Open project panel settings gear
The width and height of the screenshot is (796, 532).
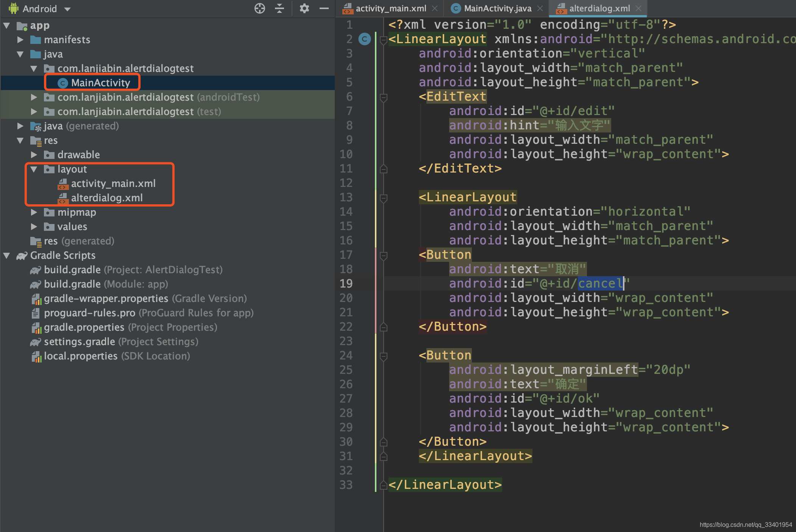[304, 8]
